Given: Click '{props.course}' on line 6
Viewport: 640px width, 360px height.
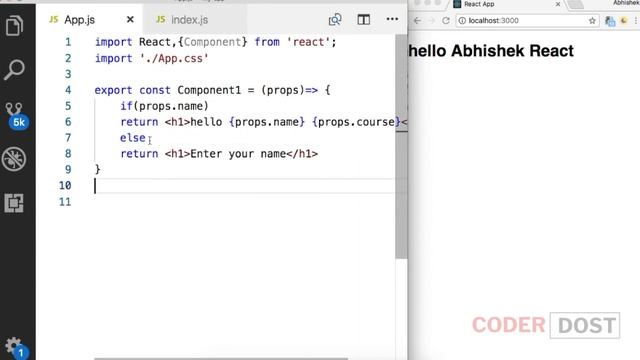Looking at the screenshot, I should (x=356, y=122).
